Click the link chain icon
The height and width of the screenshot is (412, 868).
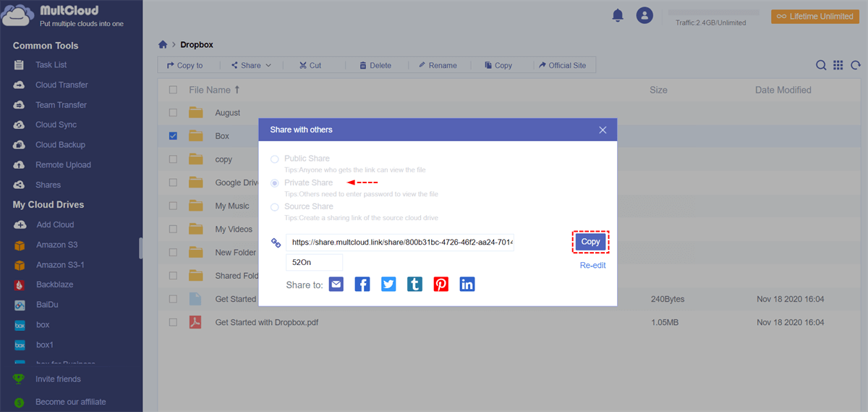click(x=275, y=243)
